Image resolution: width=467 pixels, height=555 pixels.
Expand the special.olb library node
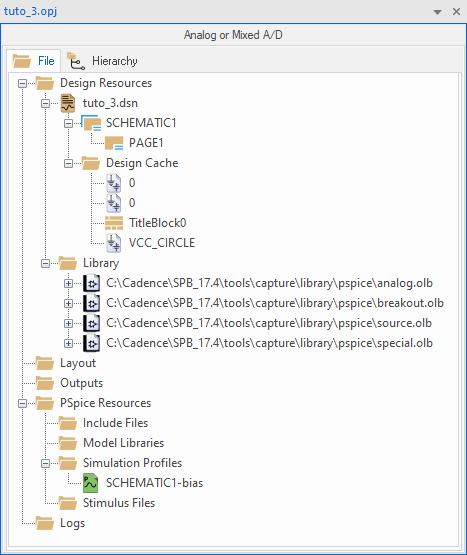click(68, 343)
